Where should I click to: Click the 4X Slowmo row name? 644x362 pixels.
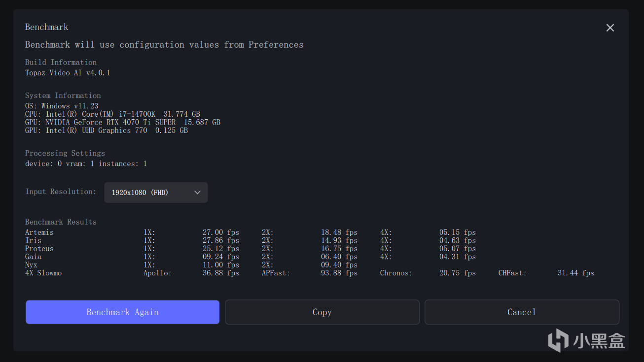43,273
